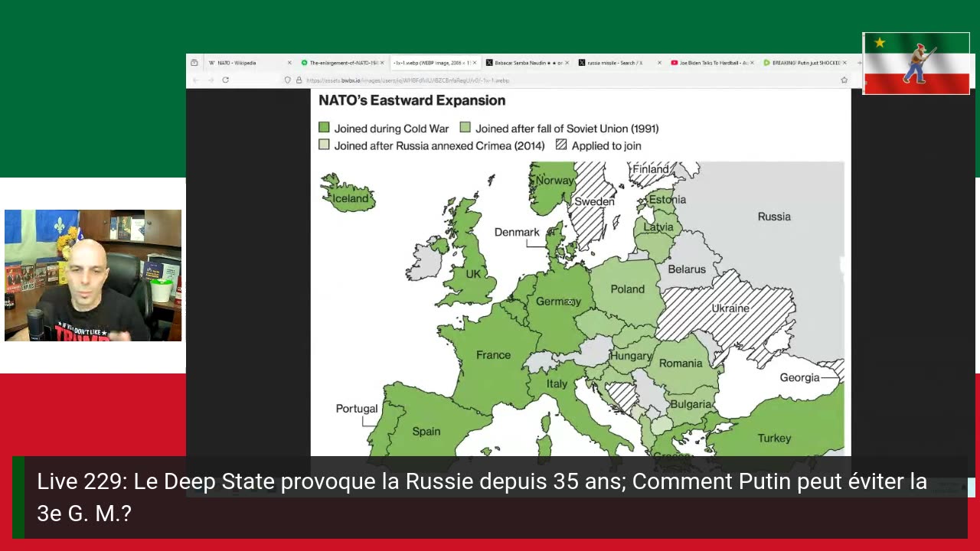Click the Rumble favicon on BREAKING tab
This screenshot has width=980, height=551.
pyautogui.click(x=767, y=63)
